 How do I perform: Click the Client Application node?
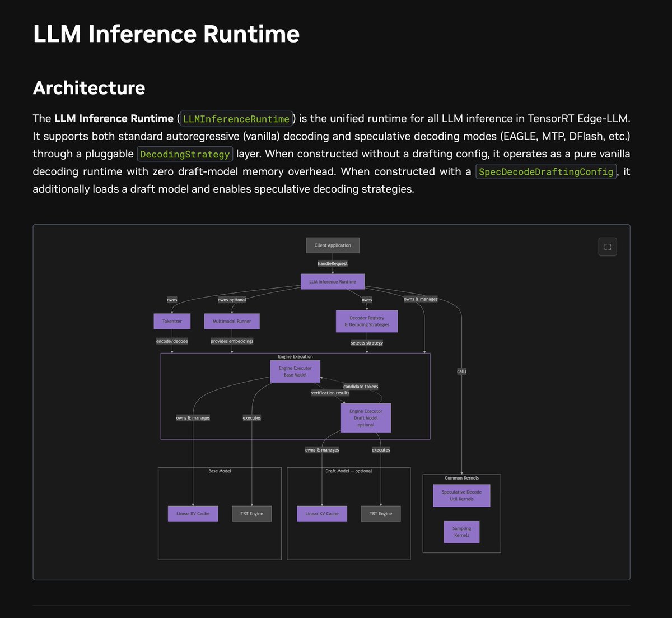[333, 245]
